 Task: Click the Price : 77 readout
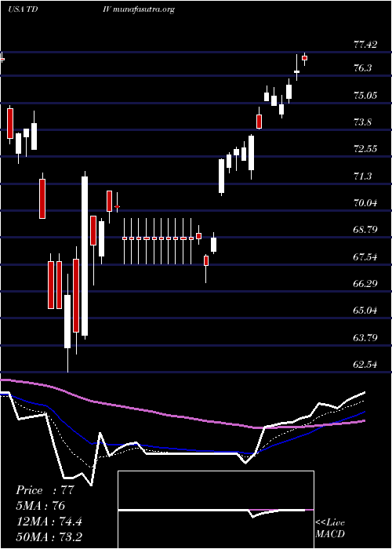[x=45, y=490]
